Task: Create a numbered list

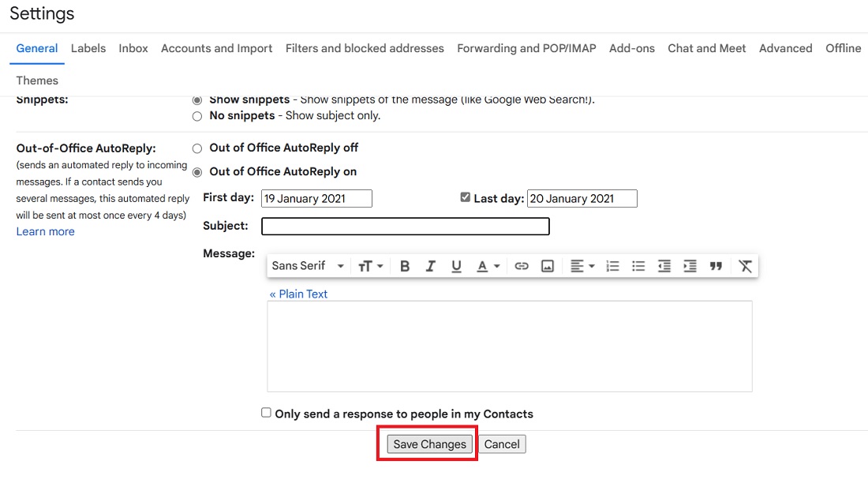Action: click(x=612, y=266)
